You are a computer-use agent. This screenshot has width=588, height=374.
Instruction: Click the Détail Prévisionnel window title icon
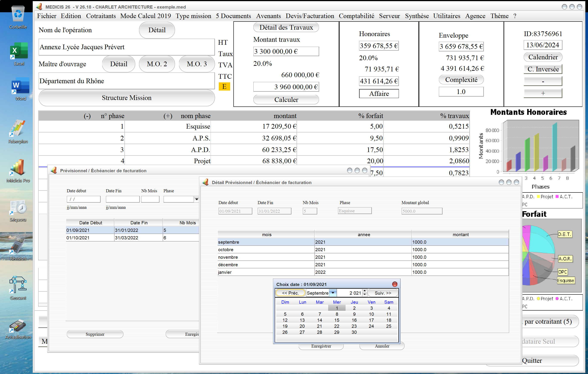point(205,182)
